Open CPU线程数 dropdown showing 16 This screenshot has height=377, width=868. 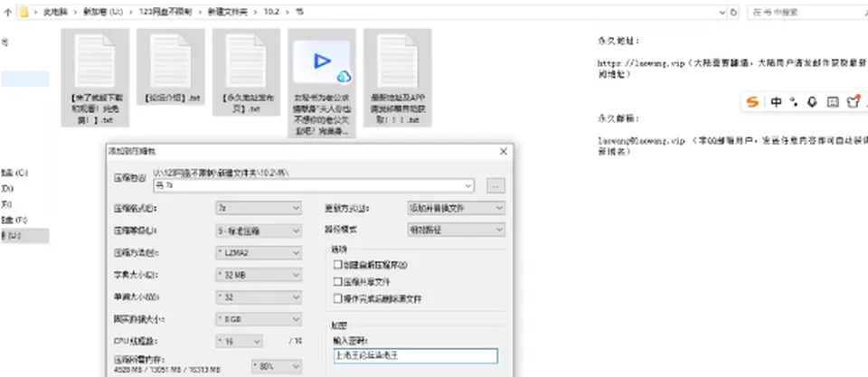pos(239,342)
